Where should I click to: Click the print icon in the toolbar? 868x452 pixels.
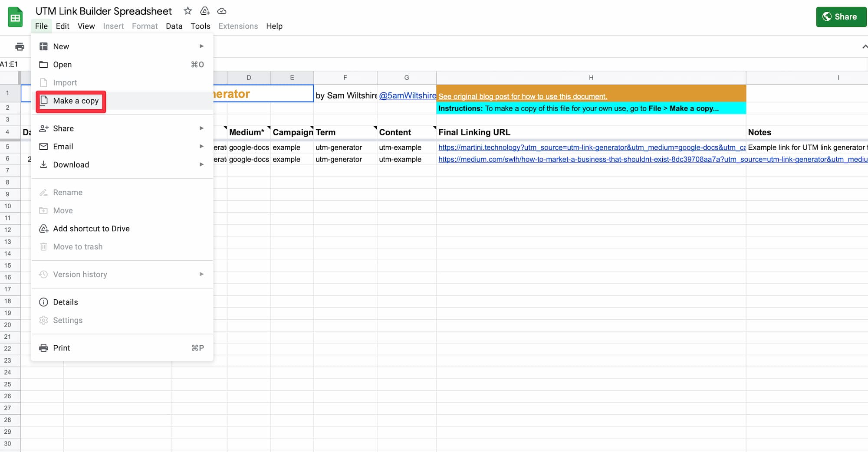point(20,46)
